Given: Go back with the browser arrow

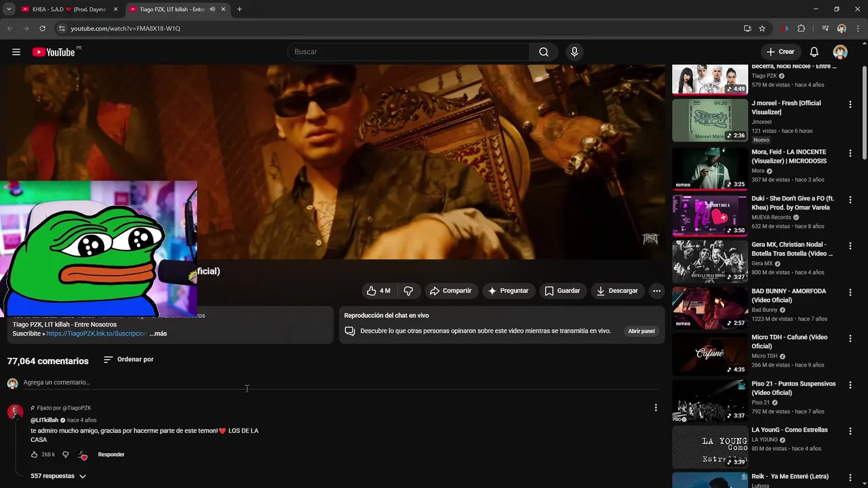Looking at the screenshot, I should coord(10,28).
